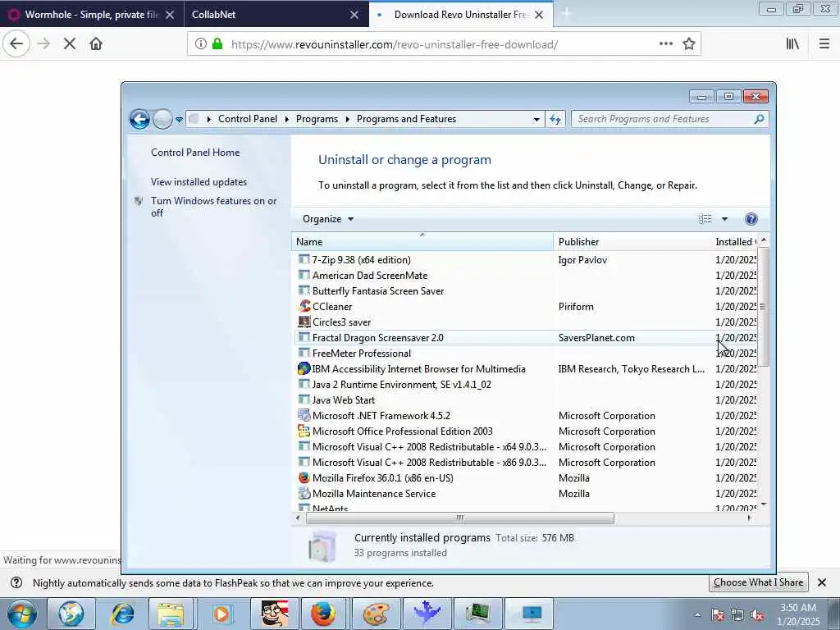Select FreeMeter Professional entry
Screen dimensions: 840x630
(x=362, y=353)
